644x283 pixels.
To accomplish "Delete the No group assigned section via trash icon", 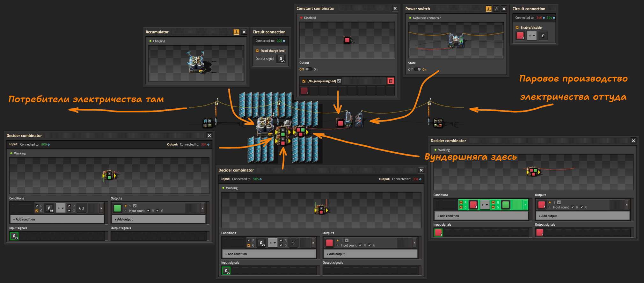I will coord(391,81).
